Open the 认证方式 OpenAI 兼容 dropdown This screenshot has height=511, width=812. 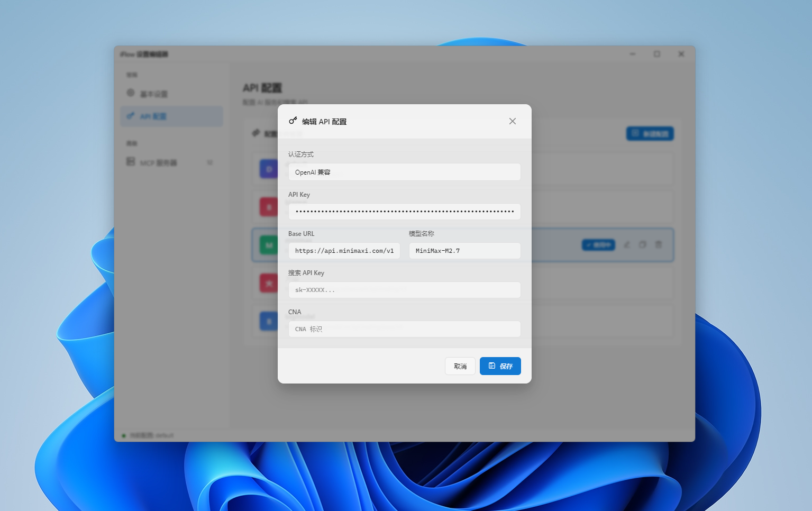(x=404, y=172)
